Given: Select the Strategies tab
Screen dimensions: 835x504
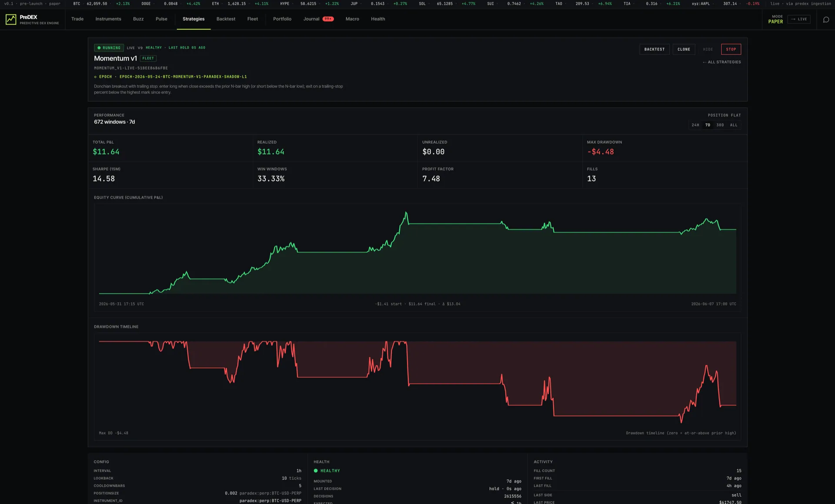Looking at the screenshot, I should pyautogui.click(x=194, y=19).
